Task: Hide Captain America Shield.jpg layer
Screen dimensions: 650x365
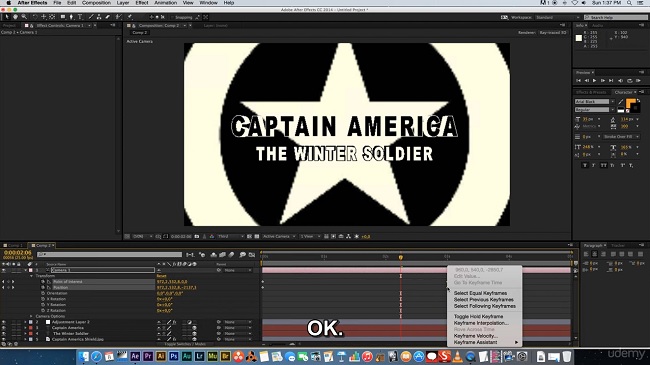Action: [4, 339]
